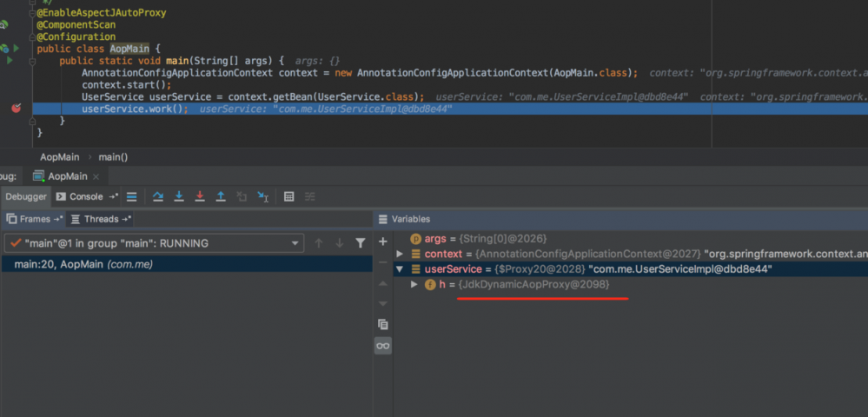Add a new watch with plus icon

point(383,242)
